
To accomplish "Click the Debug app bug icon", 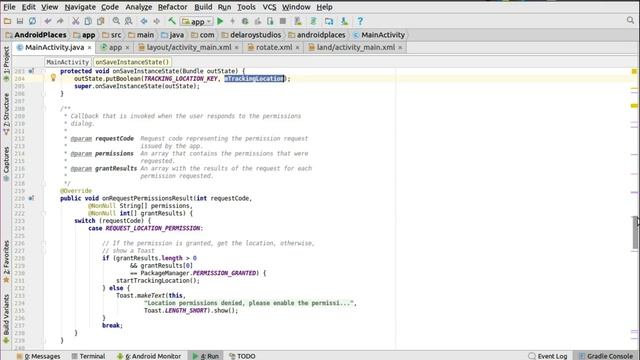I will pyautogui.click(x=245, y=21).
